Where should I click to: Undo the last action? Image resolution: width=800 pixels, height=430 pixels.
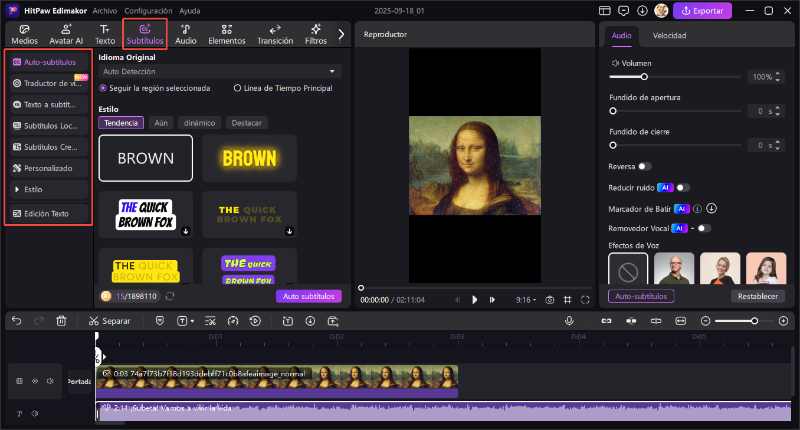click(16, 321)
